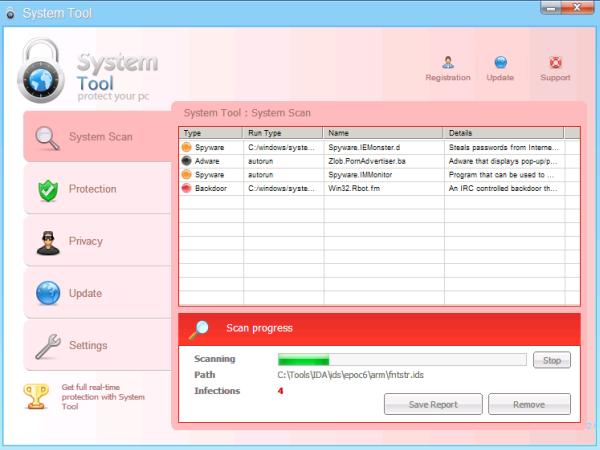
Task: Click the System Tool padlock logo
Action: (x=41, y=71)
